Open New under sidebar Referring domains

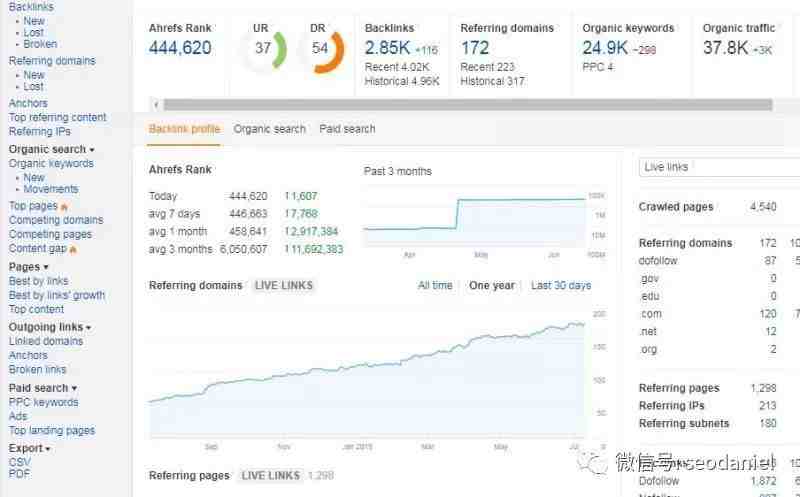pyautogui.click(x=34, y=75)
